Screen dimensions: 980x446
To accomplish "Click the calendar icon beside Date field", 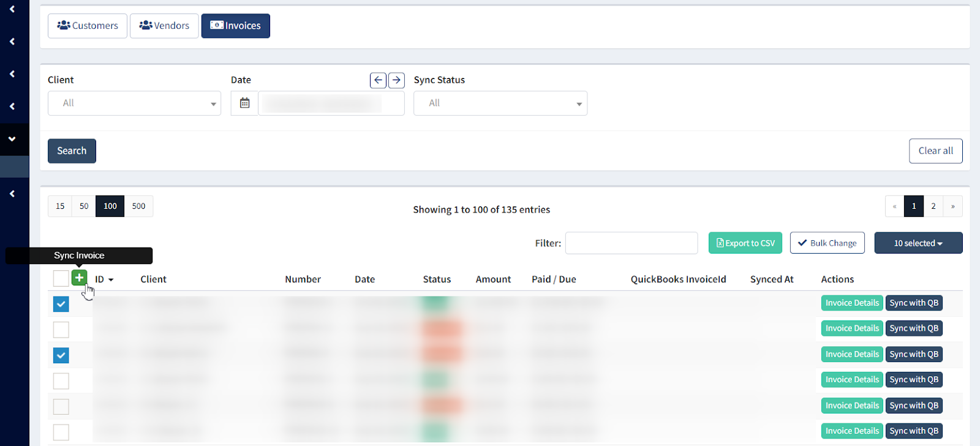I will point(244,103).
